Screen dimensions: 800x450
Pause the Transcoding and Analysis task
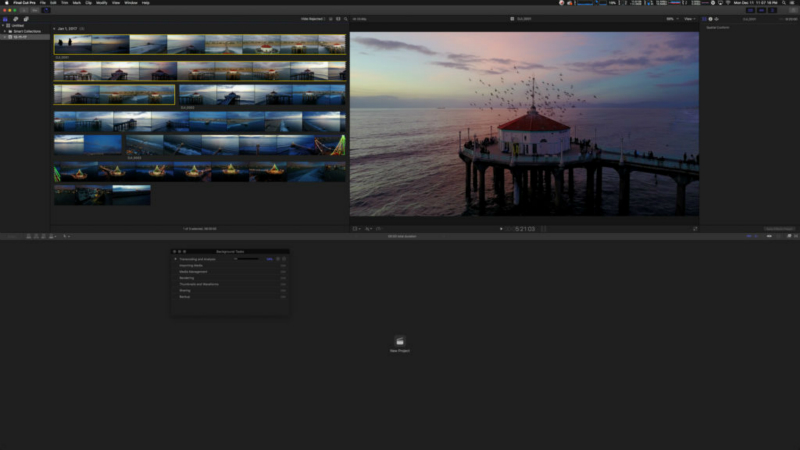click(277, 258)
